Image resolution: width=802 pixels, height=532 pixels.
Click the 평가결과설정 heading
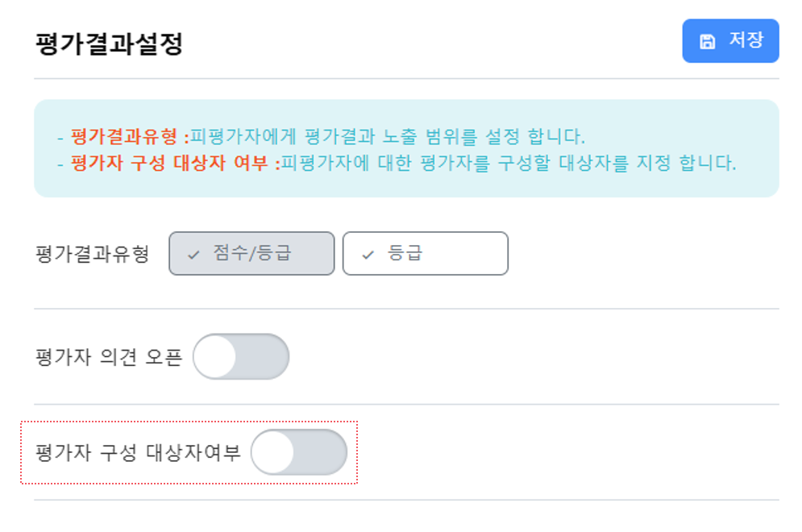pos(109,44)
